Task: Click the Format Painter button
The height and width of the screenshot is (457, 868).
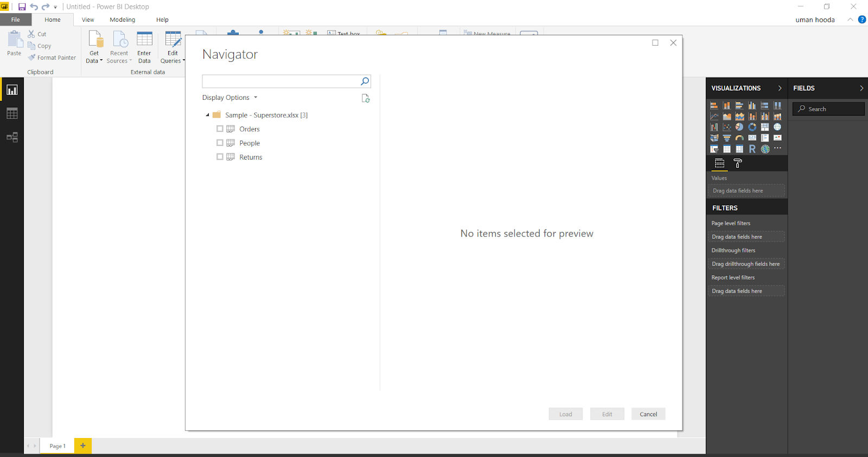Action: 52,58
